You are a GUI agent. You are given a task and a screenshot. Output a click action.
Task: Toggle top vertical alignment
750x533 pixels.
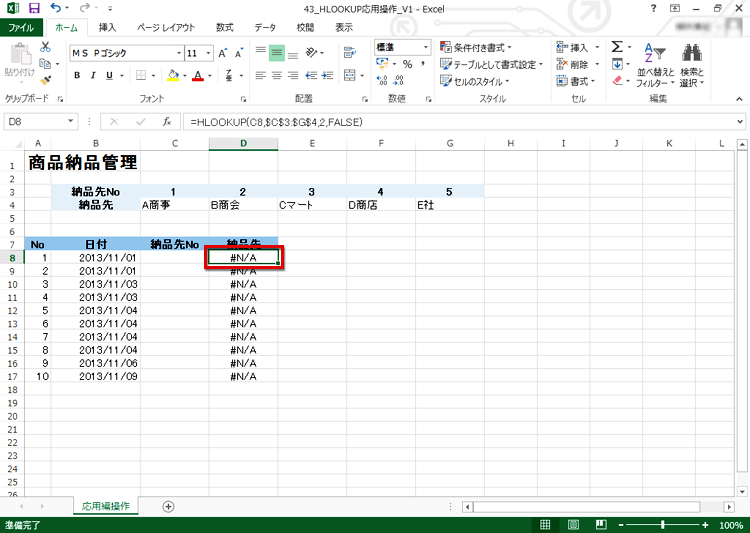[x=261, y=52]
